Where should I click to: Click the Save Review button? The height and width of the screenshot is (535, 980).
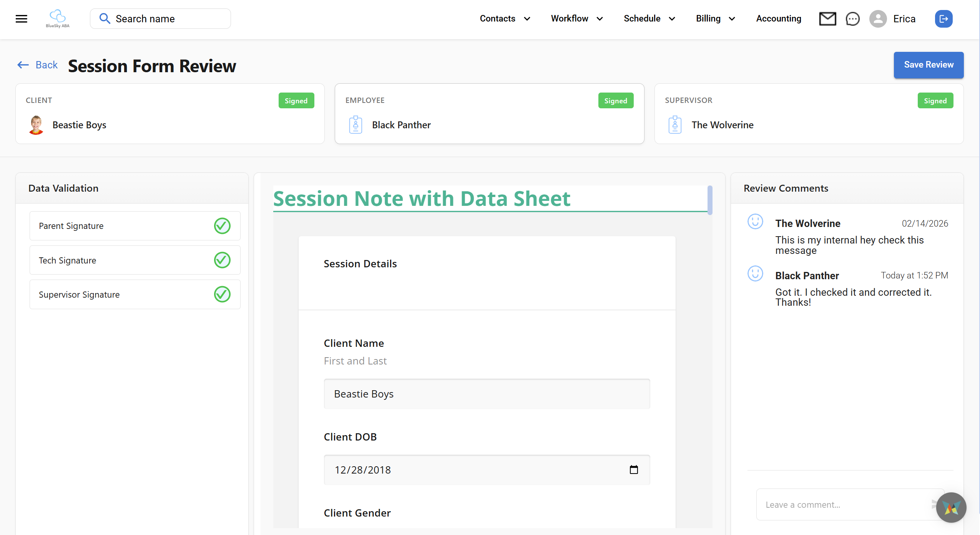coord(929,65)
